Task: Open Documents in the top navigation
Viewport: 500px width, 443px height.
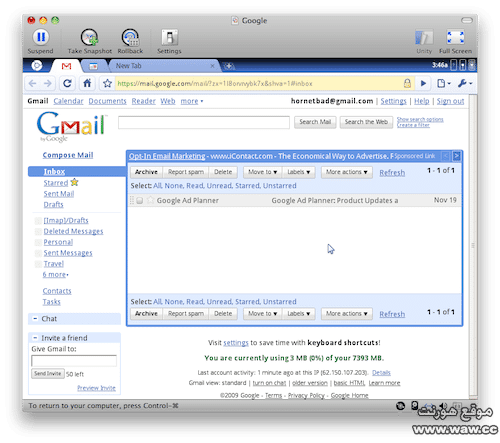Action: pyautogui.click(x=107, y=101)
